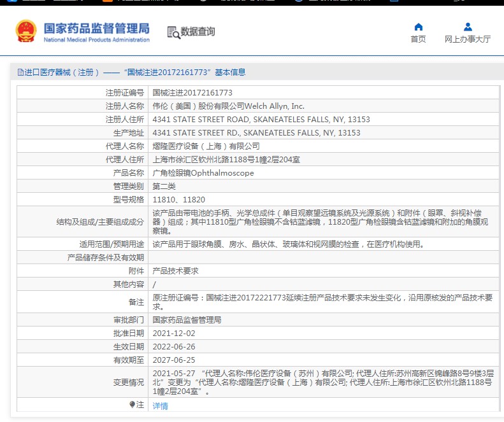Select the 国械注进20172161773 registration number cell

tap(192, 93)
